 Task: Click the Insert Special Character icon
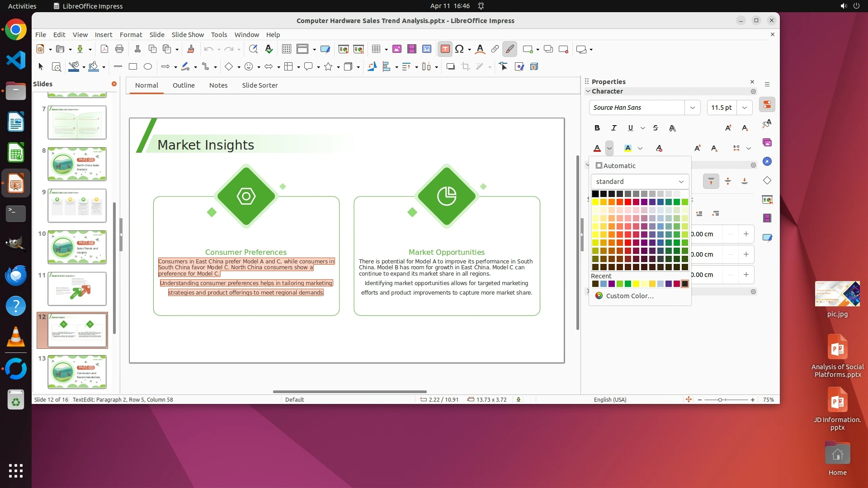(459, 49)
